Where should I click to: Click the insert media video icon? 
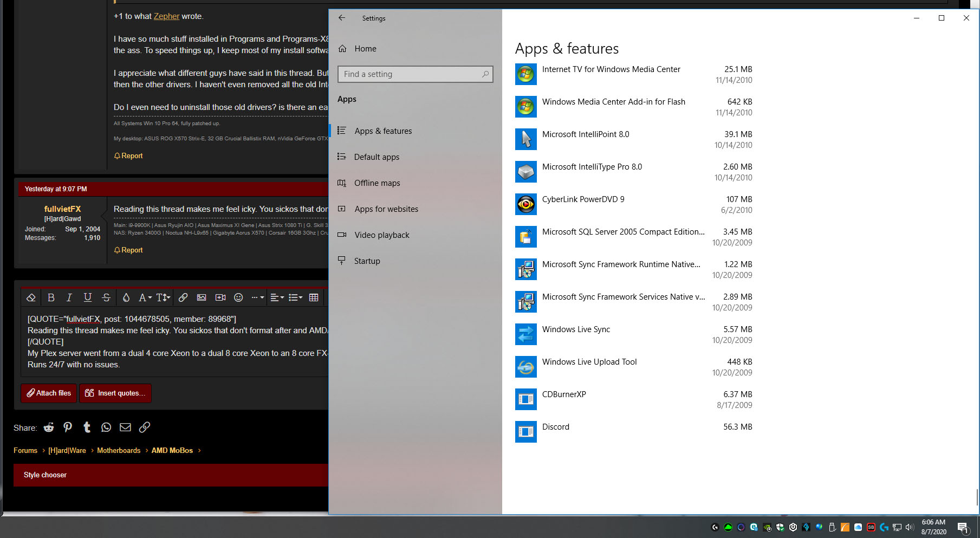[x=220, y=297]
